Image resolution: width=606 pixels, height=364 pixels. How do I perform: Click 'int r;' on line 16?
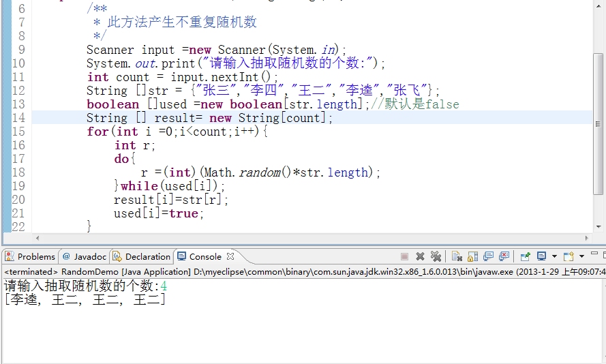[x=134, y=145]
